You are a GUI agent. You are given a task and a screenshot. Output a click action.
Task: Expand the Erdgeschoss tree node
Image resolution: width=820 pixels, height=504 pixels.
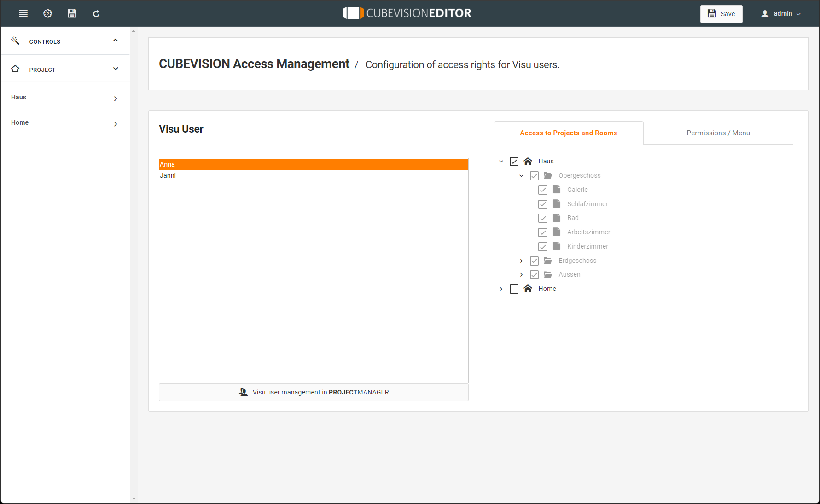(x=521, y=261)
